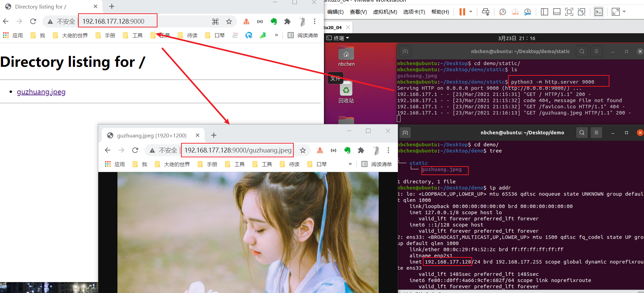Viewport: 644px width, 293px height.
Task: Open the 应用 apps shortcut in the top bookmarks bar
Action: click(13, 35)
